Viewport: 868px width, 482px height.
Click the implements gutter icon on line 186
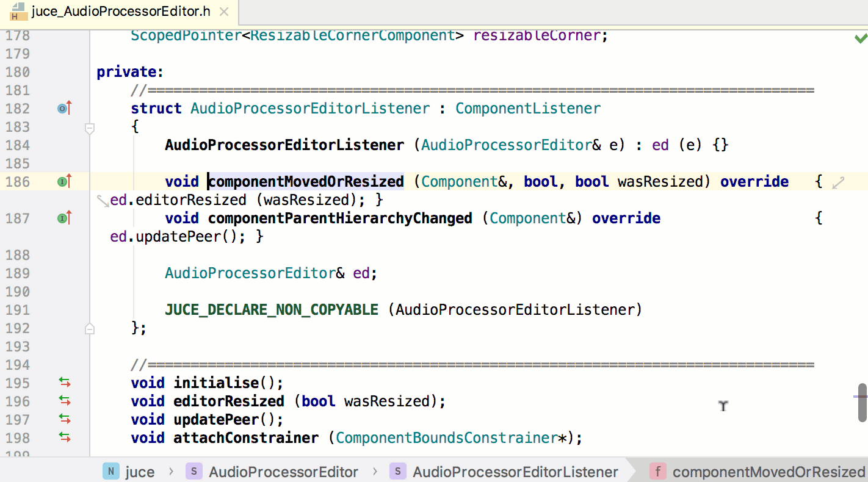click(x=64, y=181)
